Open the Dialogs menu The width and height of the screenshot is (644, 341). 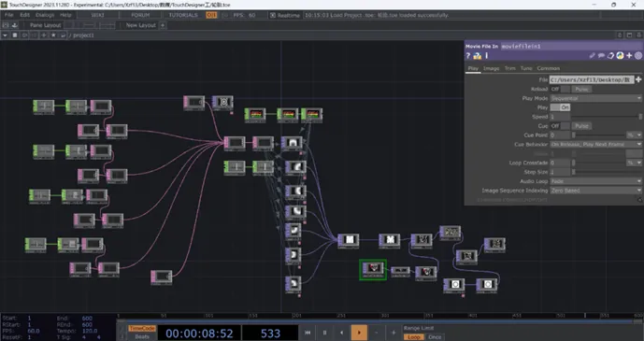(45, 15)
